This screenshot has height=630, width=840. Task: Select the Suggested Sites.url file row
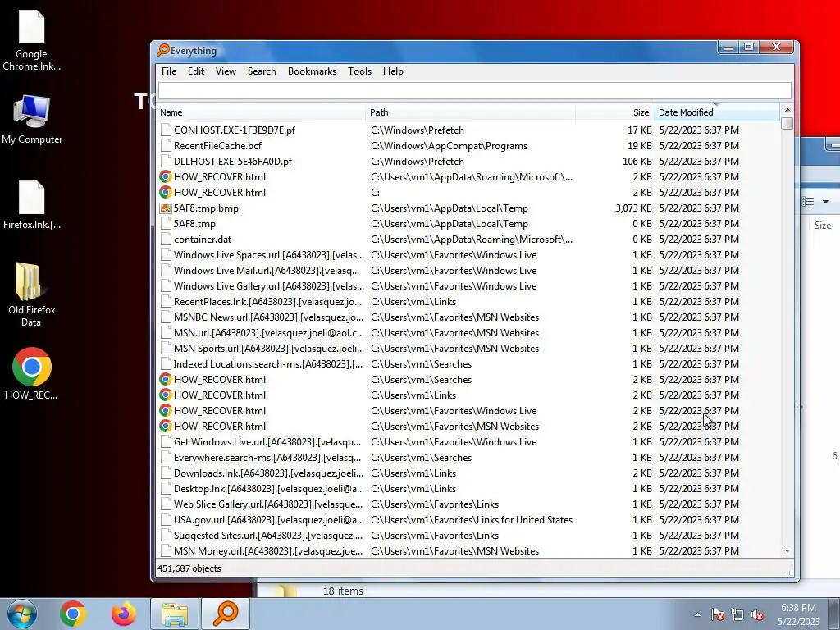468,535
